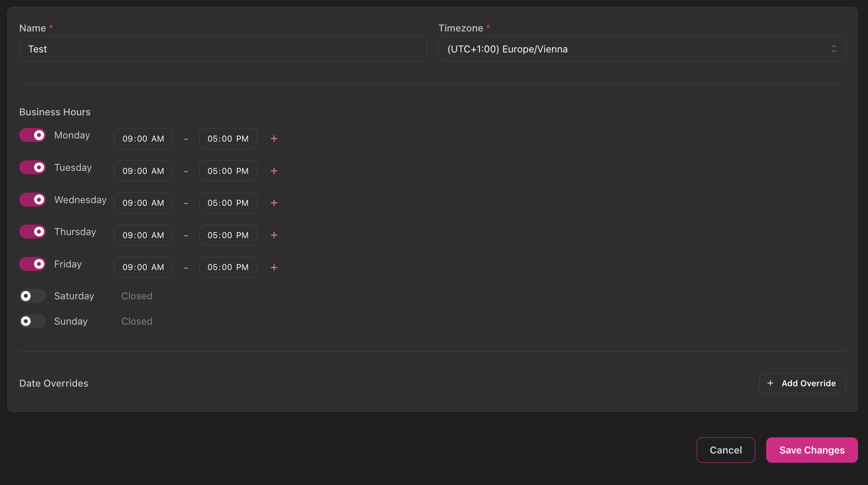Click the Name field containing Test
The image size is (868, 485).
coord(222,48)
